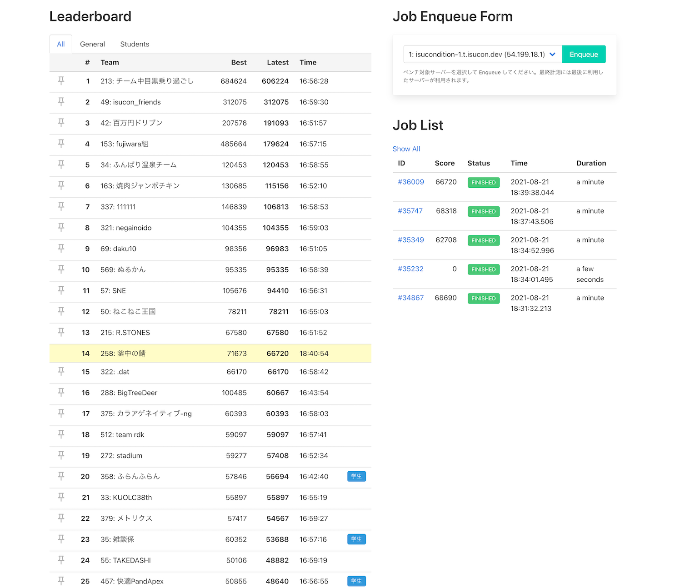Open job #35232 with zero score
The height and width of the screenshot is (588, 700).
(410, 269)
